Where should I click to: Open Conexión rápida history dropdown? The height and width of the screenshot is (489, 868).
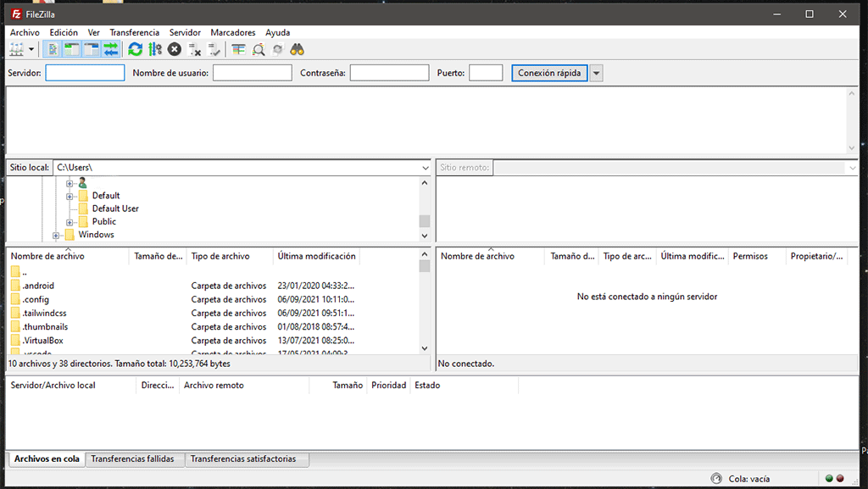click(x=596, y=73)
